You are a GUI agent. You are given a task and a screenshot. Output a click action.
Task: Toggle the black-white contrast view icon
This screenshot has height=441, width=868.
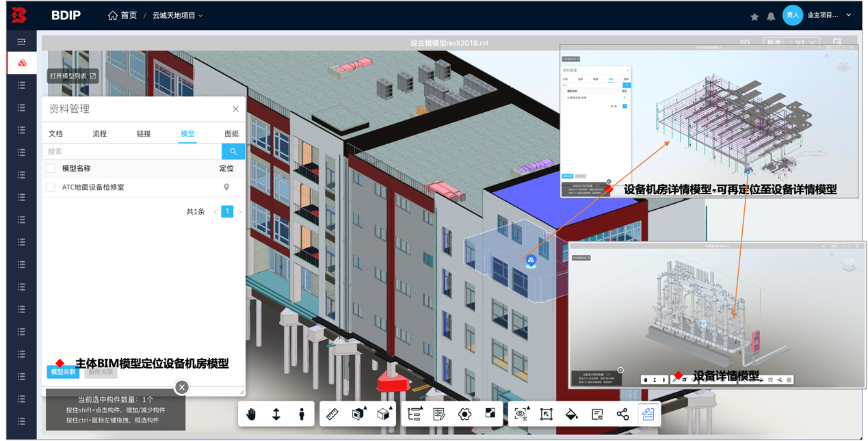tap(490, 414)
